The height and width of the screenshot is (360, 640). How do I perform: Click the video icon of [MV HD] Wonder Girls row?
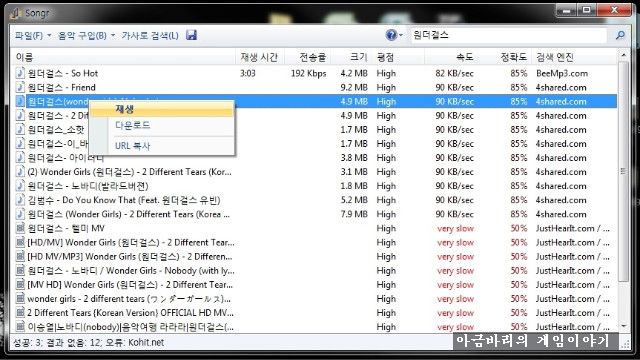(x=20, y=284)
